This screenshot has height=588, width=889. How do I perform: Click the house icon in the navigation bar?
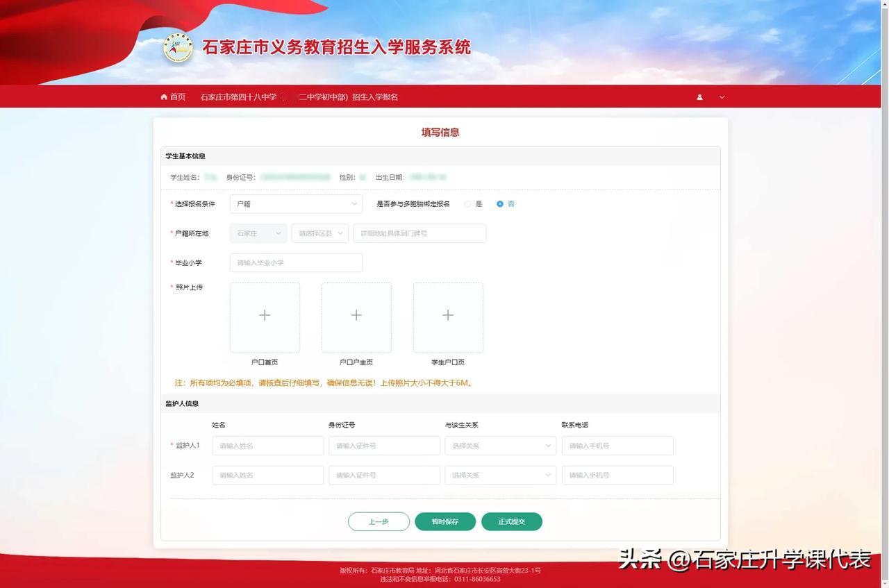tap(163, 96)
